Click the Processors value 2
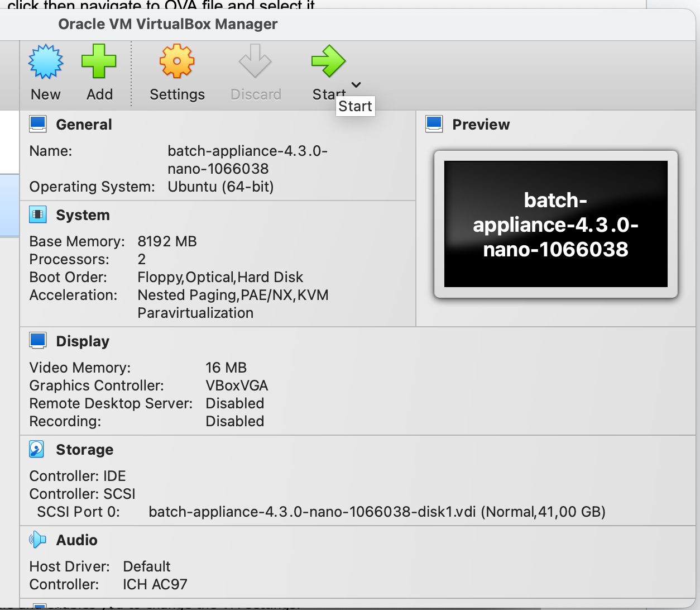This screenshot has width=700, height=610. click(142, 259)
